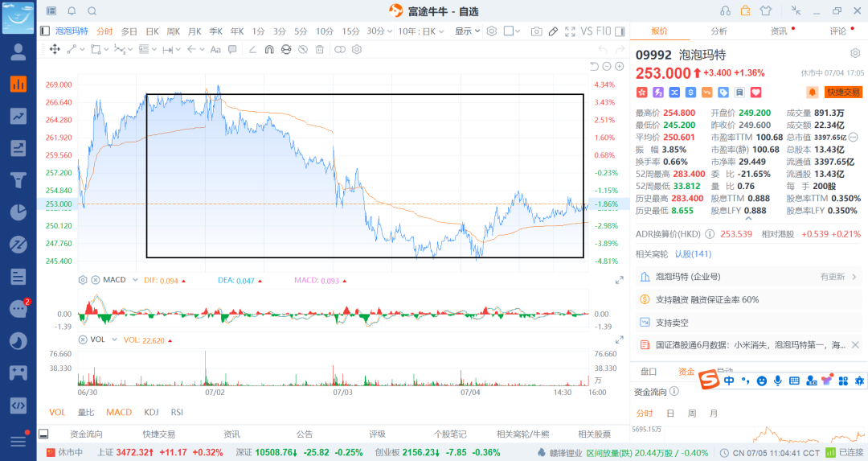Image resolution: width=868 pixels, height=461 pixels.
Task: Zoom in chart with plus circle
Action: pyautogui.click(x=620, y=67)
